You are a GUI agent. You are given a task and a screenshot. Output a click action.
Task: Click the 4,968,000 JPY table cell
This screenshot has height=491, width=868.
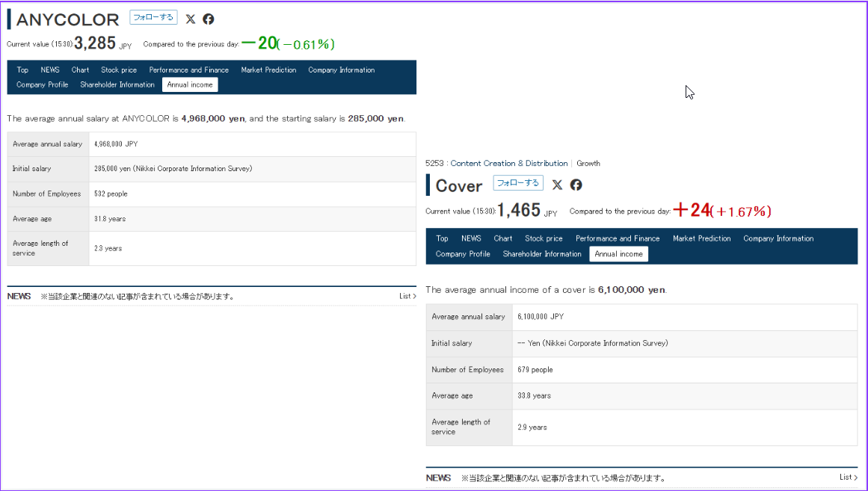(253, 144)
